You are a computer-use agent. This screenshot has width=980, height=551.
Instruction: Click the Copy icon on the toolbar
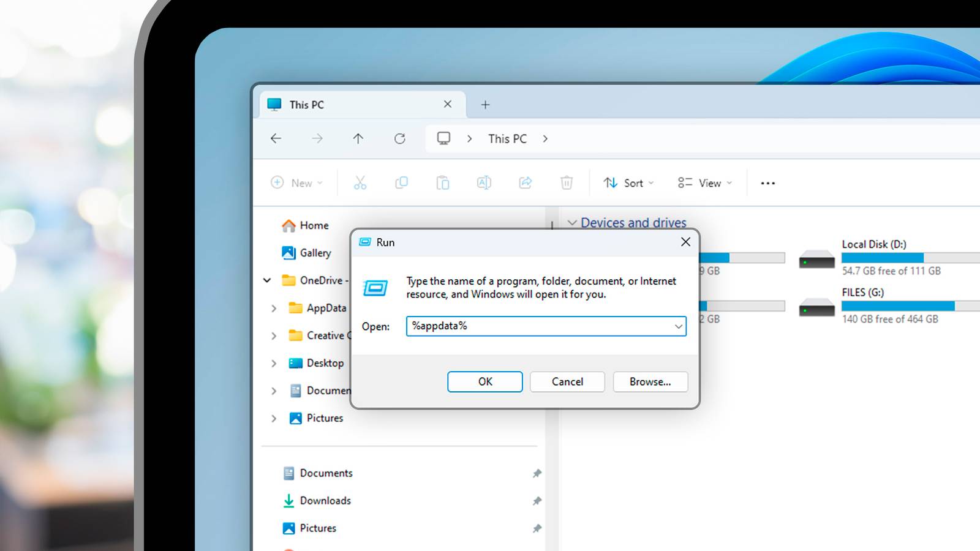point(401,182)
